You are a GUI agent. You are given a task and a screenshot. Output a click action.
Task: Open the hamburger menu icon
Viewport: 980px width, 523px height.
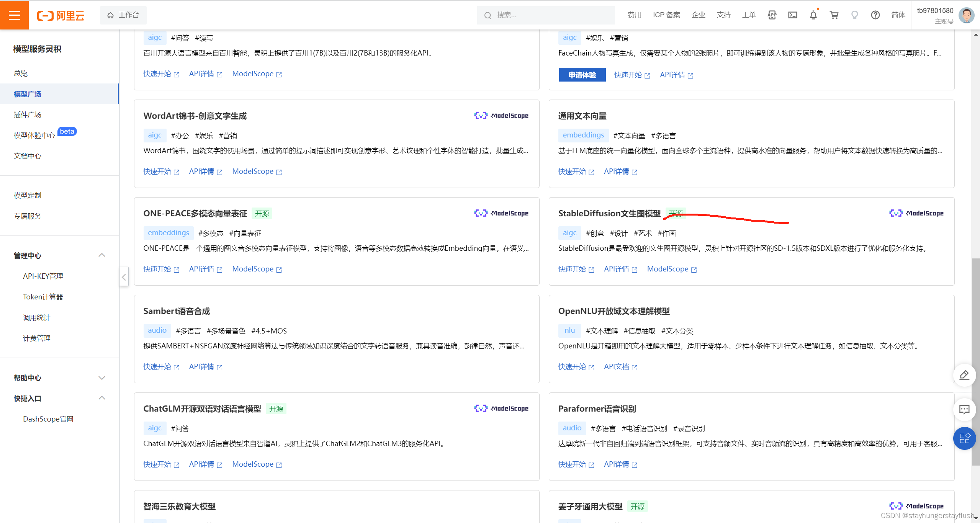pos(14,15)
